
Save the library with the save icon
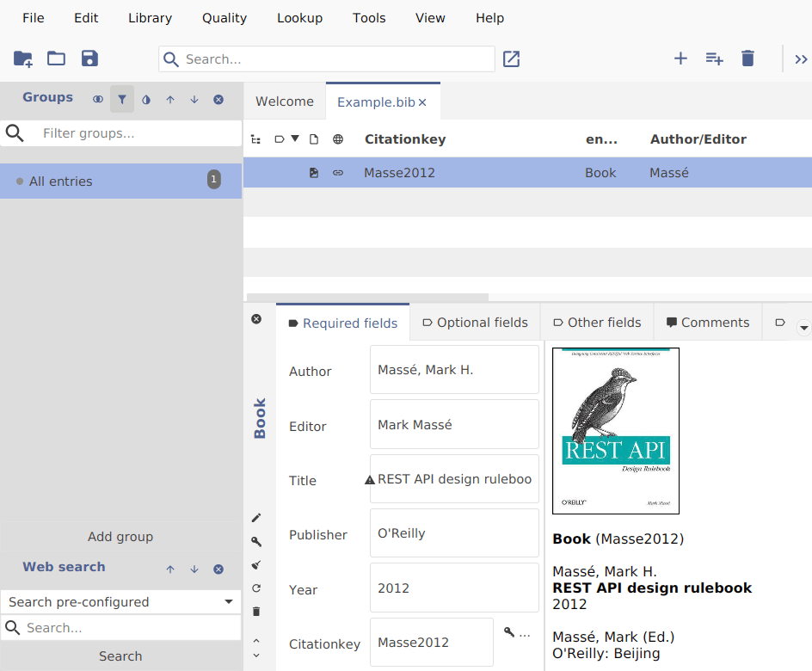(89, 58)
